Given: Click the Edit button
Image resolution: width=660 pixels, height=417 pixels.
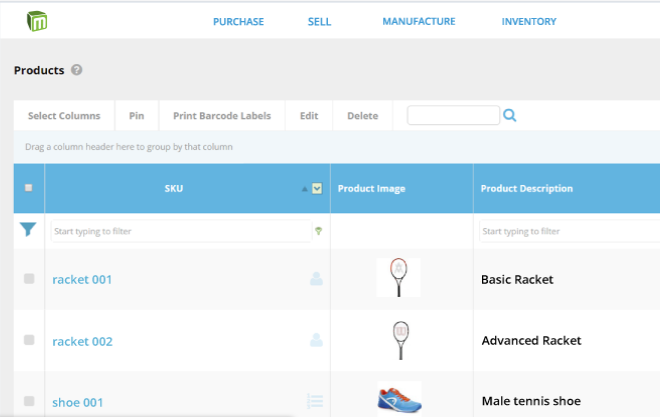Looking at the screenshot, I should (309, 116).
